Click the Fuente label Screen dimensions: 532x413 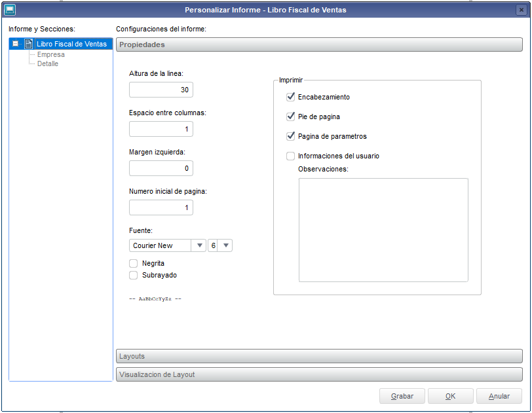[141, 230]
